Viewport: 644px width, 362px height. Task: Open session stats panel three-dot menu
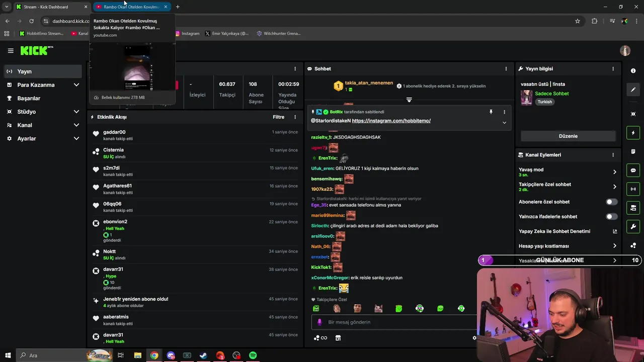[295, 68]
